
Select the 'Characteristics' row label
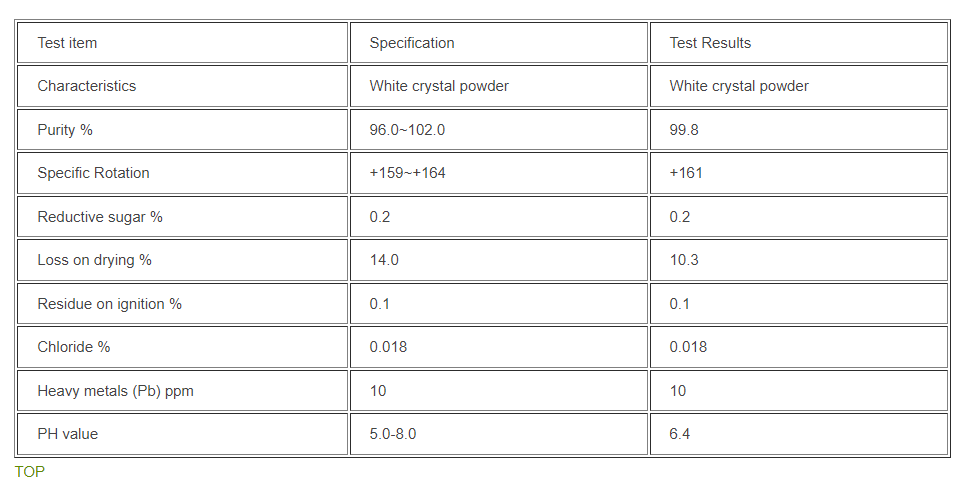tap(87, 86)
